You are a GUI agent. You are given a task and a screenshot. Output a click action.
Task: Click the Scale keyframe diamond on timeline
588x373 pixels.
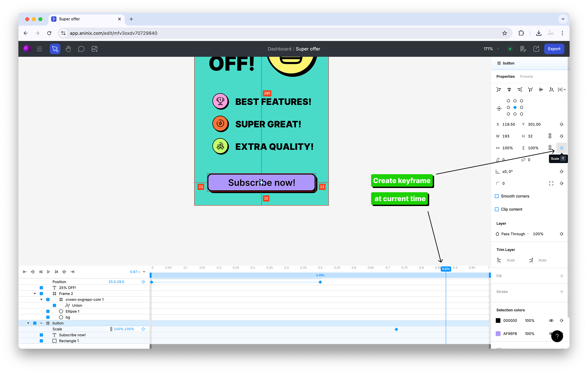396,329
